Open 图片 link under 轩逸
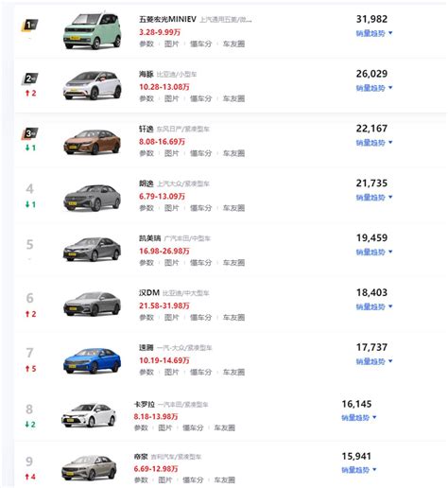 [x=171, y=153]
